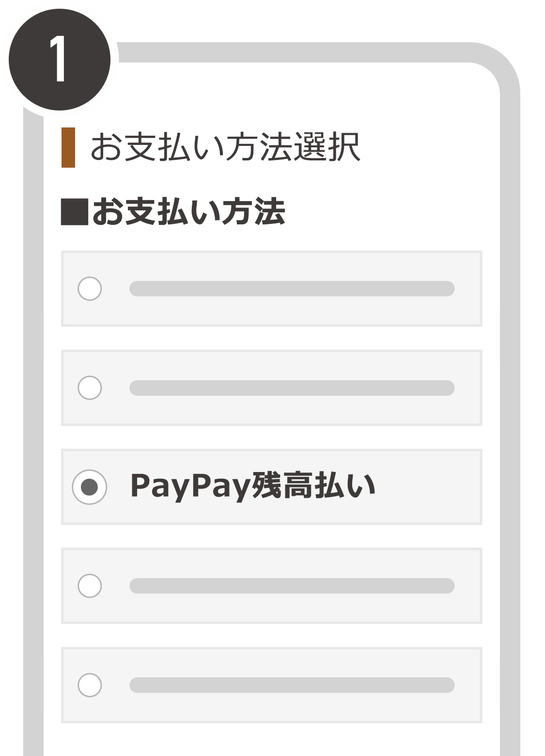Select the second payment option radio button
Image resolution: width=545 pixels, height=756 pixels.
coord(90,388)
